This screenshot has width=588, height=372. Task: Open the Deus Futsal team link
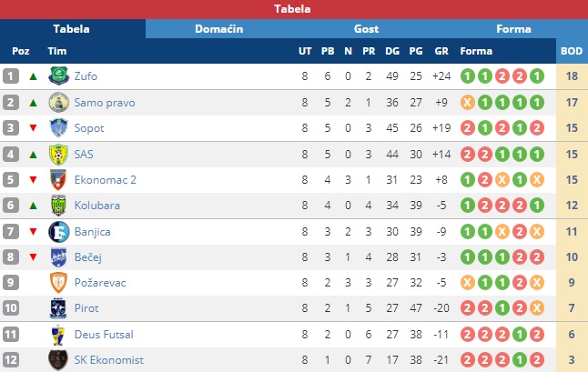[104, 335]
